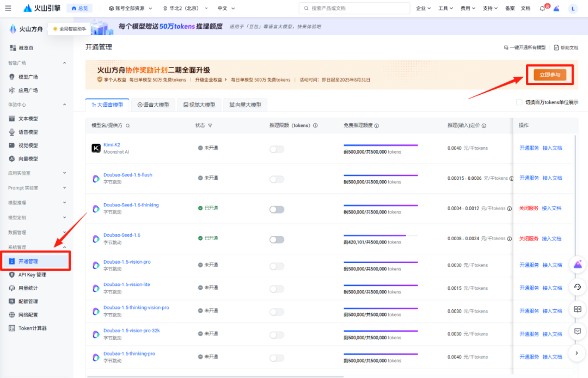Toggle the inference limit switch for Doubao-Seed-1.6-thinking
Viewport: 588px width, 378px height.
point(277,209)
